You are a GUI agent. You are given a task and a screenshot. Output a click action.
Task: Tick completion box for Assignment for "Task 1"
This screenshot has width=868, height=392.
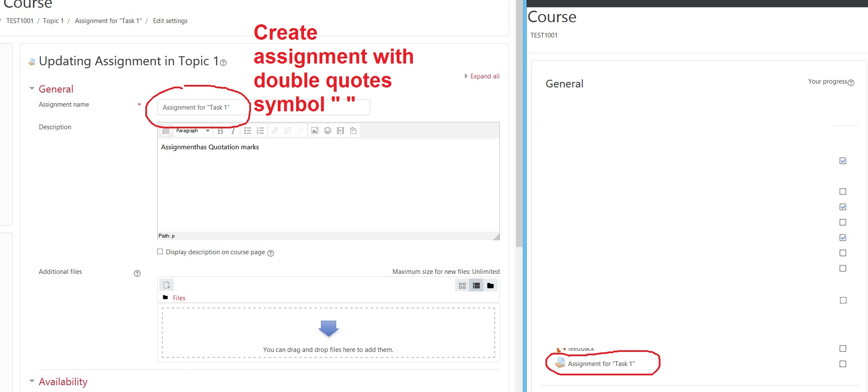coord(843,364)
